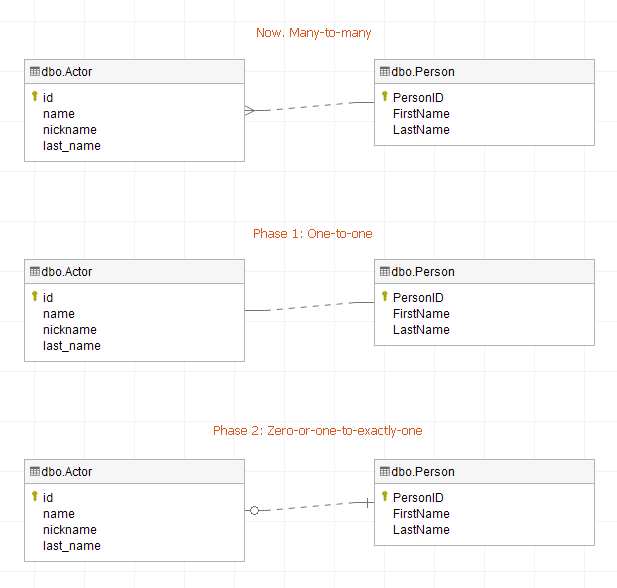617x588 pixels.
Task: Select last_name column in Phase 1 Actor table
Action: coord(71,346)
